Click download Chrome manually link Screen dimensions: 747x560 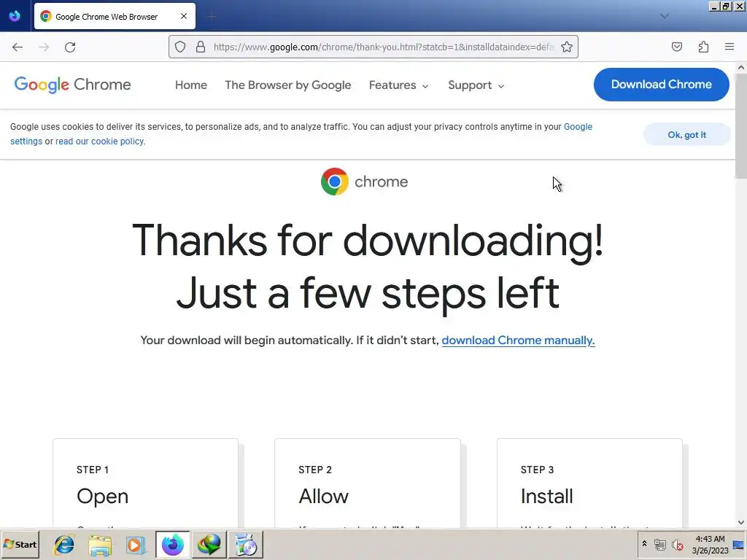[519, 341]
